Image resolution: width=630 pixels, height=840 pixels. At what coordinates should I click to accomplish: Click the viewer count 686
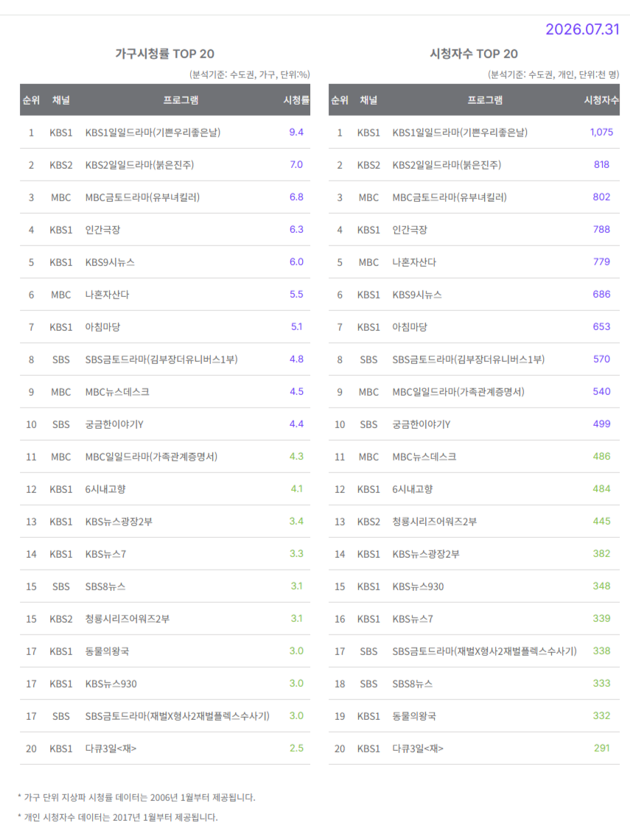click(x=601, y=294)
